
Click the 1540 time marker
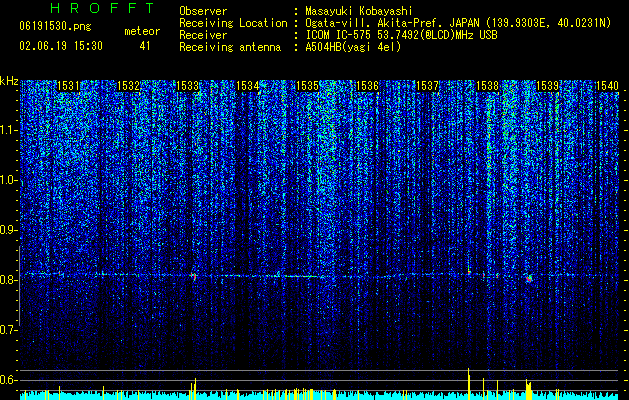tap(607, 86)
